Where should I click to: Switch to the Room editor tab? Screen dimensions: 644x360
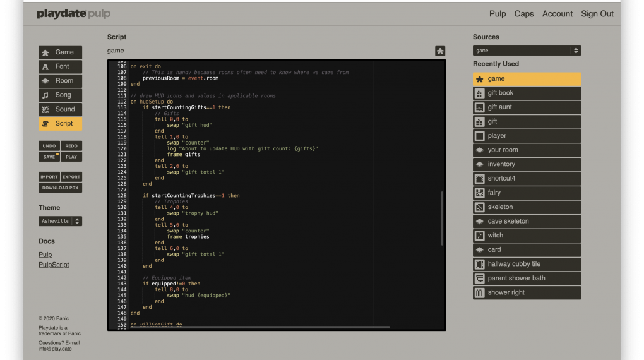pyautogui.click(x=60, y=81)
